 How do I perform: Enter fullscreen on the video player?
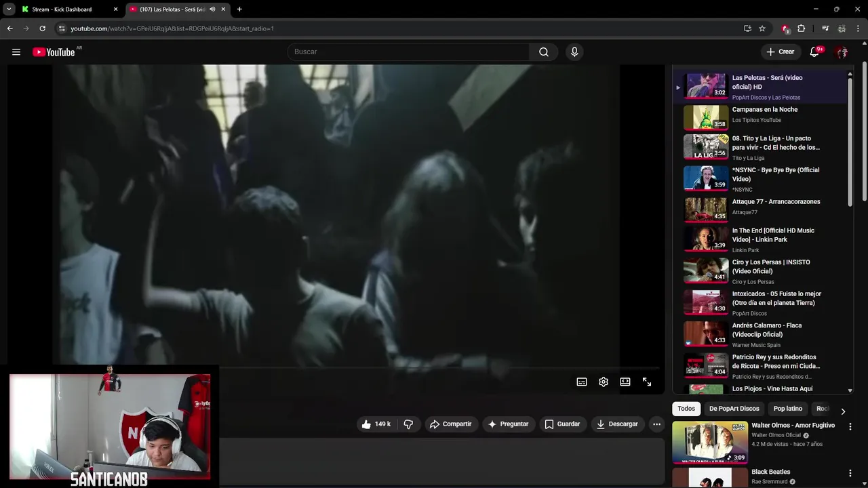click(x=647, y=382)
